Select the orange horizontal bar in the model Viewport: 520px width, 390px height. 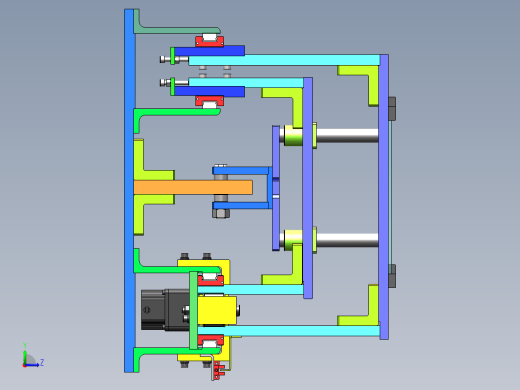(x=193, y=187)
